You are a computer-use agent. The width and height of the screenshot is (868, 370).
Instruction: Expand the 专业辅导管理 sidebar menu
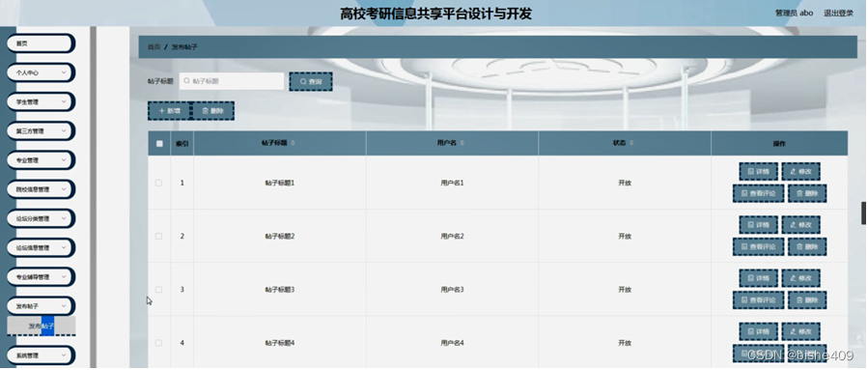click(x=40, y=277)
